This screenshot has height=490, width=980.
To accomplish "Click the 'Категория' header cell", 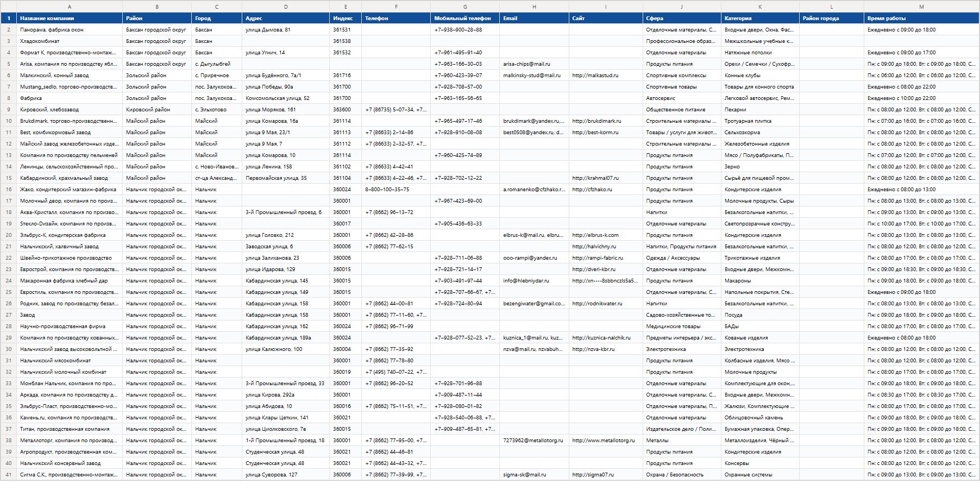I will pos(760,18).
